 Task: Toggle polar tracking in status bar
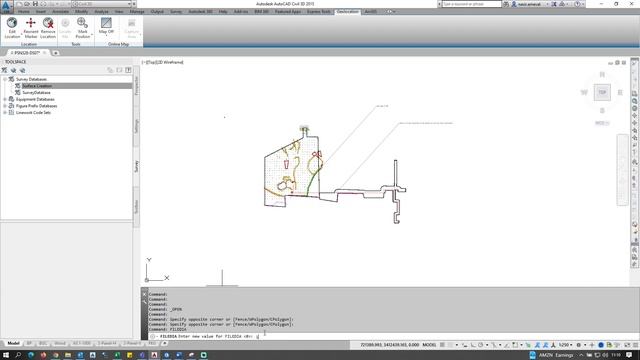tap(481, 345)
